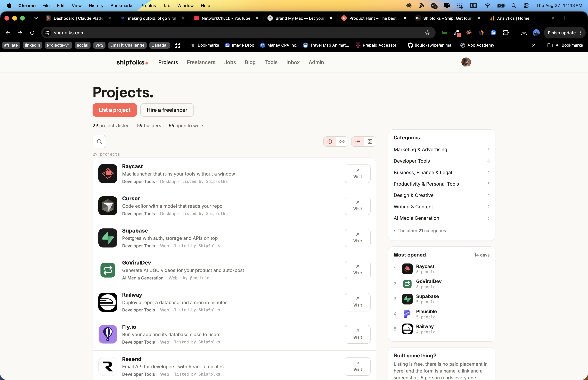This screenshot has height=380, width=588.
Task: Visit the Raycast project
Action: pos(357,174)
